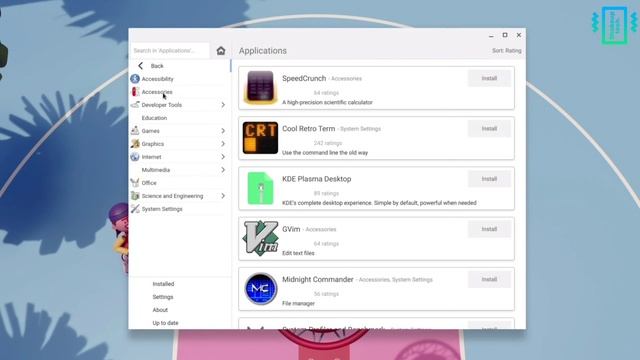Click the Back arrow icon

point(140,66)
